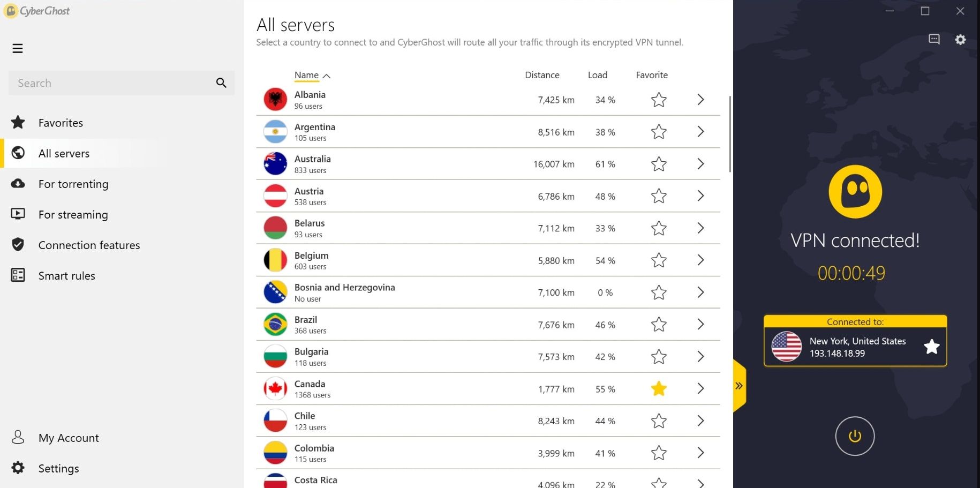This screenshot has height=488, width=980.
Task: Open the For streaming server list
Action: point(72,214)
